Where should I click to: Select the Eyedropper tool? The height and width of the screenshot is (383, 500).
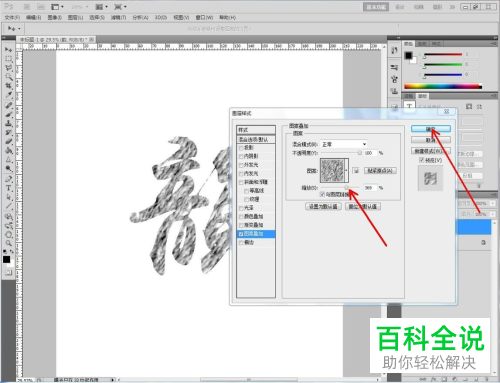coord(8,95)
